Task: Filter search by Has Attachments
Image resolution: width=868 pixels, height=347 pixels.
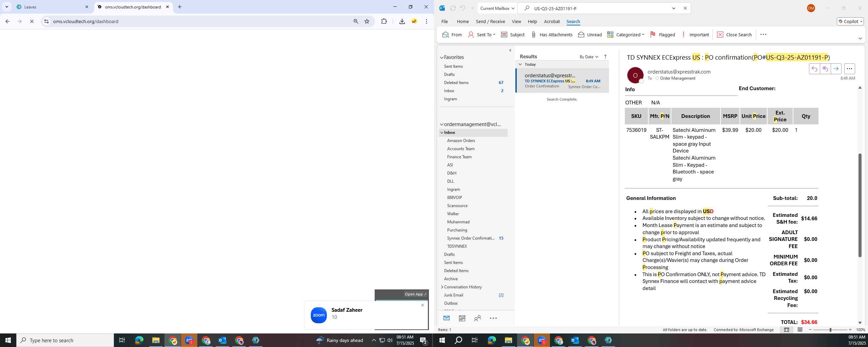Action: pos(551,35)
